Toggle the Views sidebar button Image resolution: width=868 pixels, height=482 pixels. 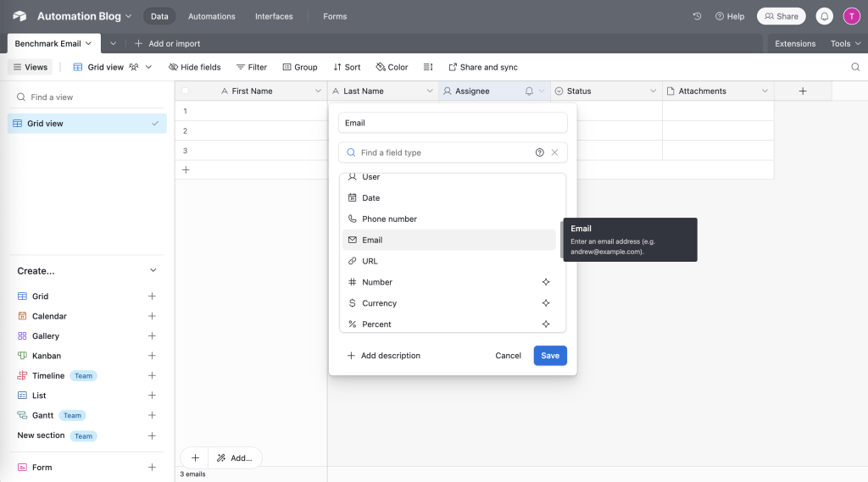31,67
